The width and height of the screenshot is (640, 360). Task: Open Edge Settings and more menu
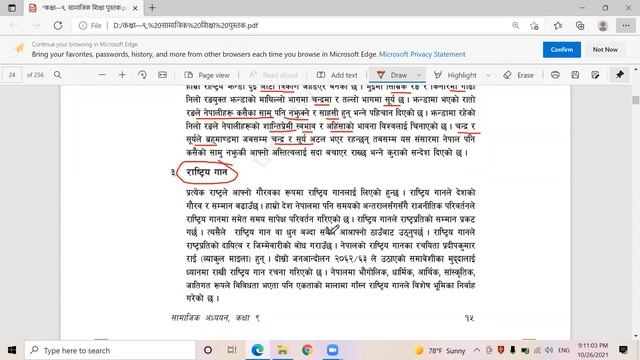coord(626,26)
